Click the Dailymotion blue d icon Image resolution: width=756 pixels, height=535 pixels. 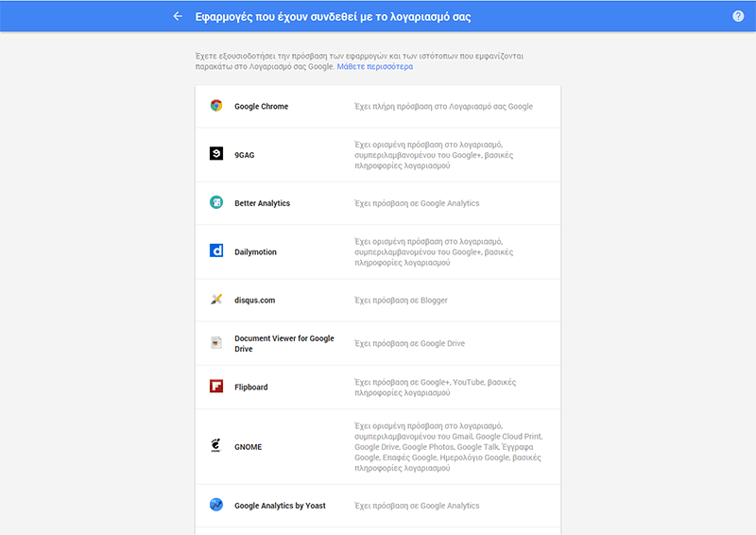[216, 250]
